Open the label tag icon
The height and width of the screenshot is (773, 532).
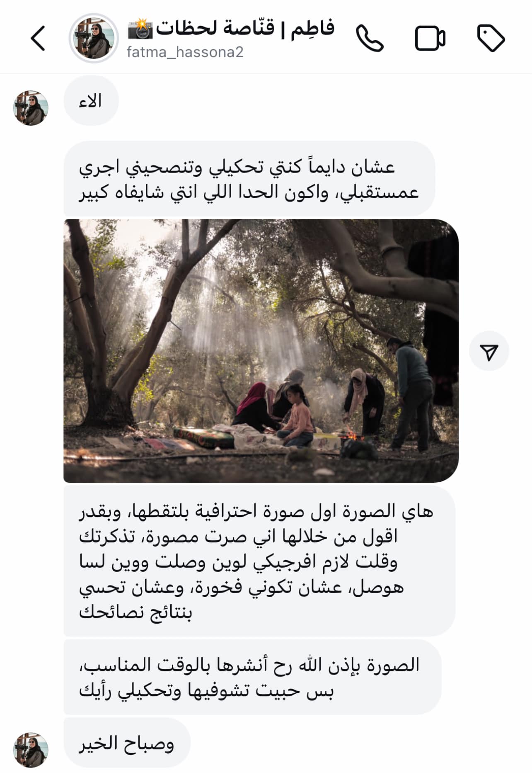pos(491,38)
